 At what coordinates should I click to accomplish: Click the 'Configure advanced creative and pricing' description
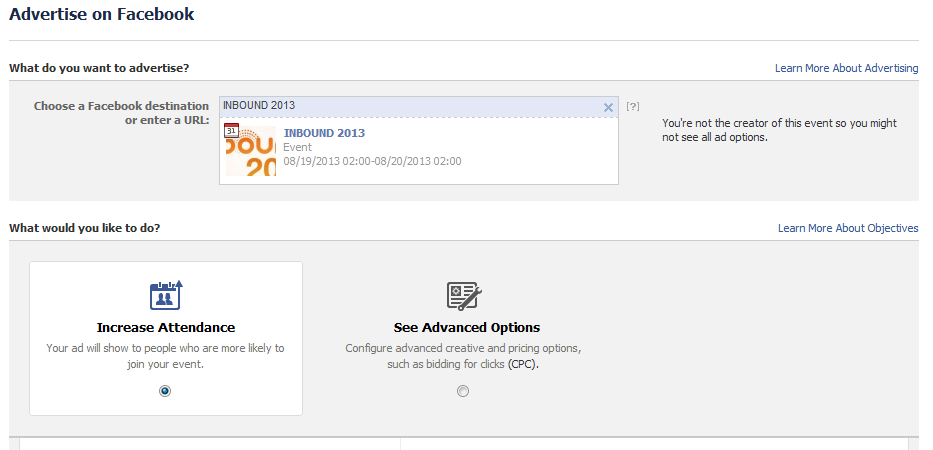463,356
